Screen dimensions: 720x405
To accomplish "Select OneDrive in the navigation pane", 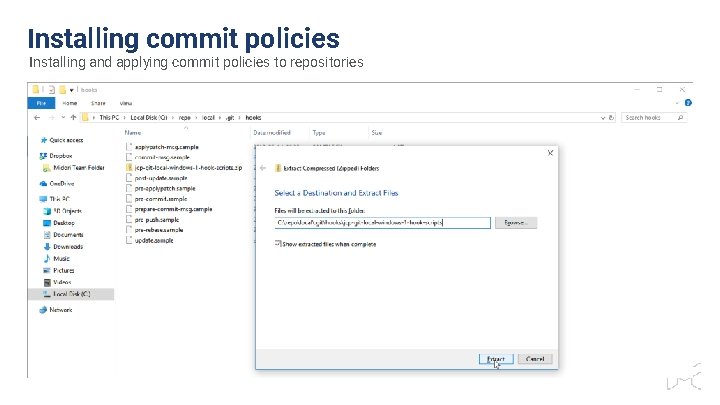I will point(57,183).
